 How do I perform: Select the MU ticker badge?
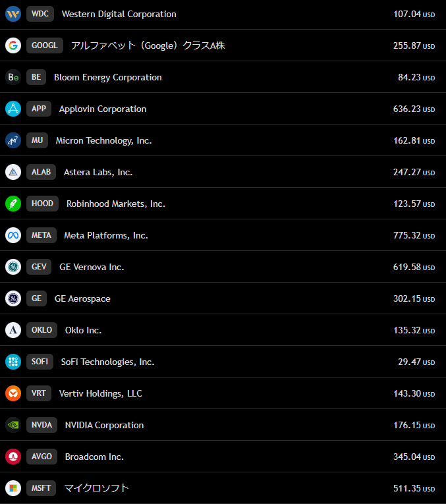coord(37,140)
